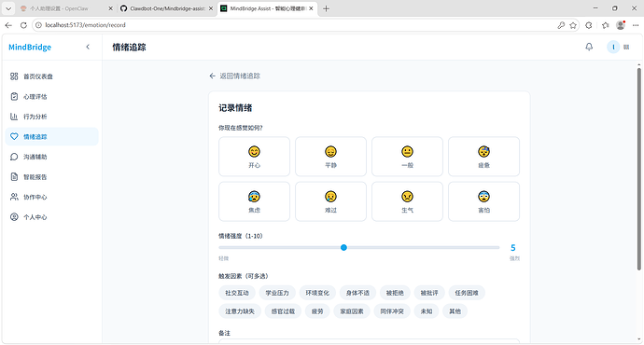Click the MindBridge logo
This screenshot has width=644, height=345.
point(30,48)
